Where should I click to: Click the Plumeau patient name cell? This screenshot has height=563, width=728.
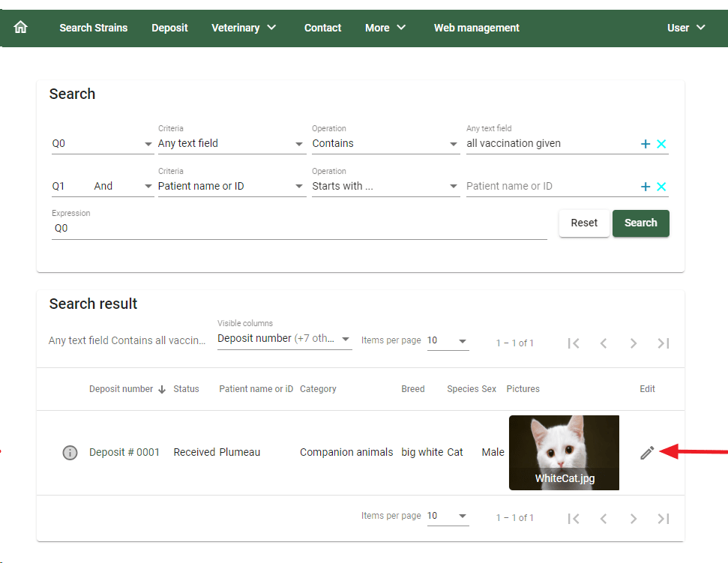tap(240, 452)
